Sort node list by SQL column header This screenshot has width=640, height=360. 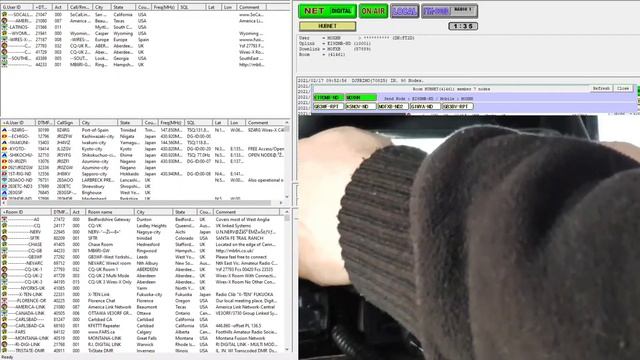(x=199, y=122)
